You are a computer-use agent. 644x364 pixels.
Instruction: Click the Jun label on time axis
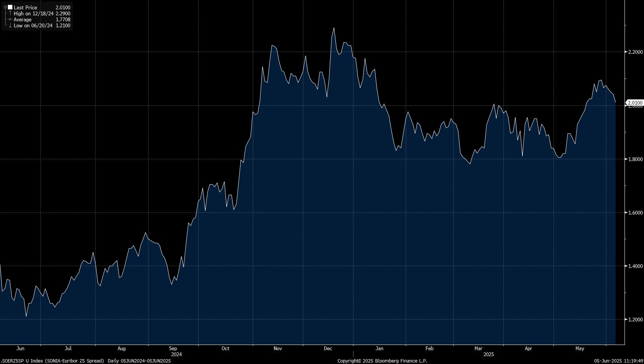20,348
